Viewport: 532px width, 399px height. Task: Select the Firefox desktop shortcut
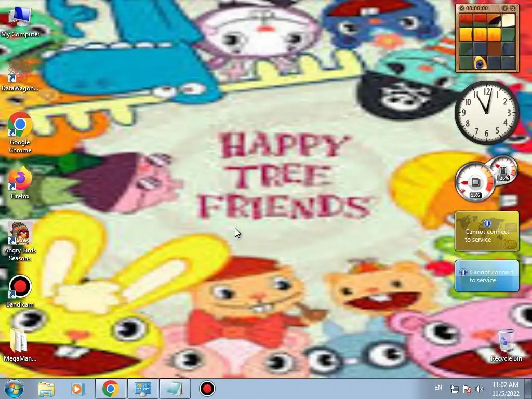coord(20,183)
